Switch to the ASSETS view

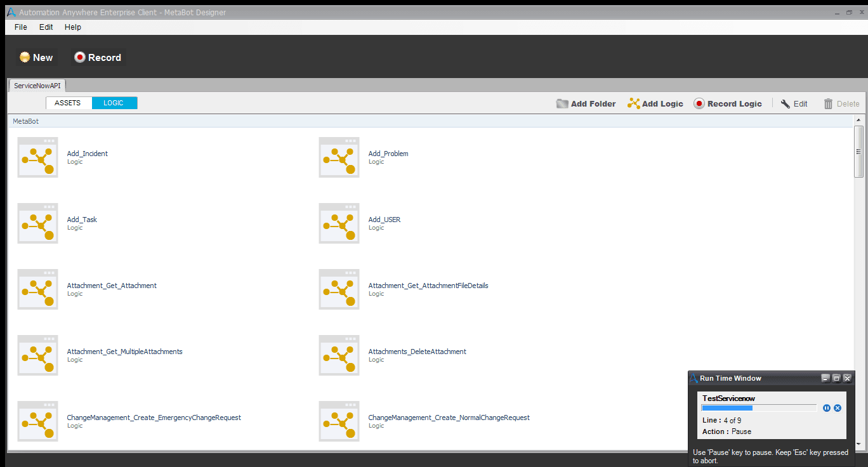click(69, 103)
